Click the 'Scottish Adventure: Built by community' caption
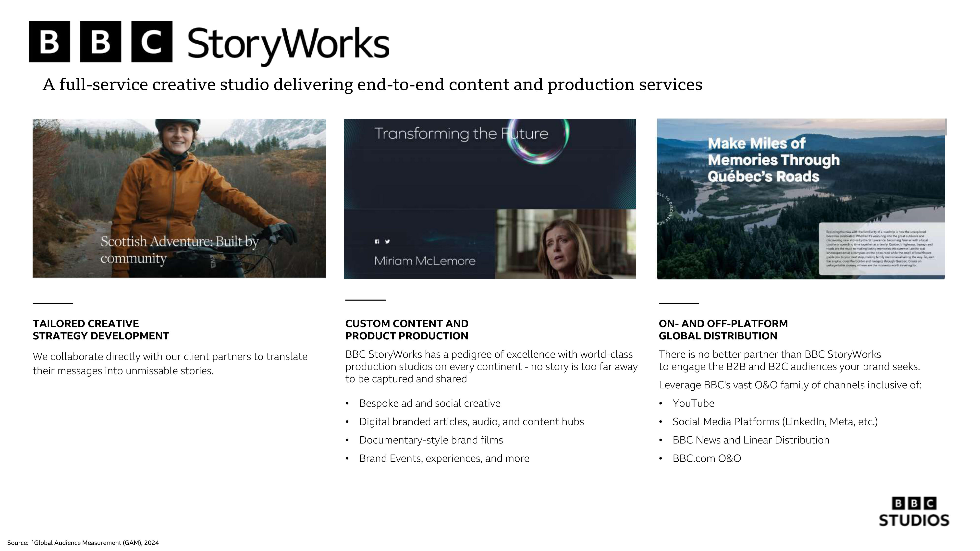Viewport: 980px width, 551px height. [180, 250]
